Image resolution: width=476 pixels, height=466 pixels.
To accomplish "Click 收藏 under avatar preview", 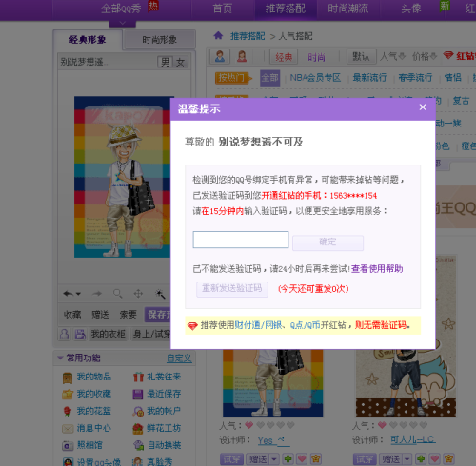I will (x=72, y=315).
